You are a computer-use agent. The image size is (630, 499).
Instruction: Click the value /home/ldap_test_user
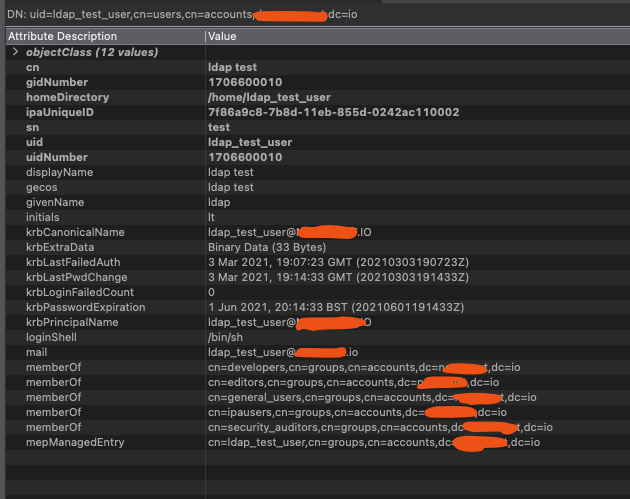[x=269, y=97]
